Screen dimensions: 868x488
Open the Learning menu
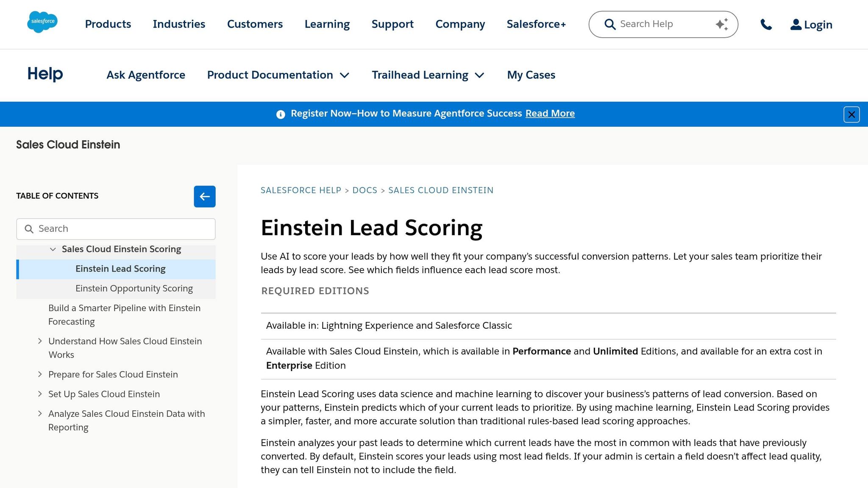(x=327, y=24)
